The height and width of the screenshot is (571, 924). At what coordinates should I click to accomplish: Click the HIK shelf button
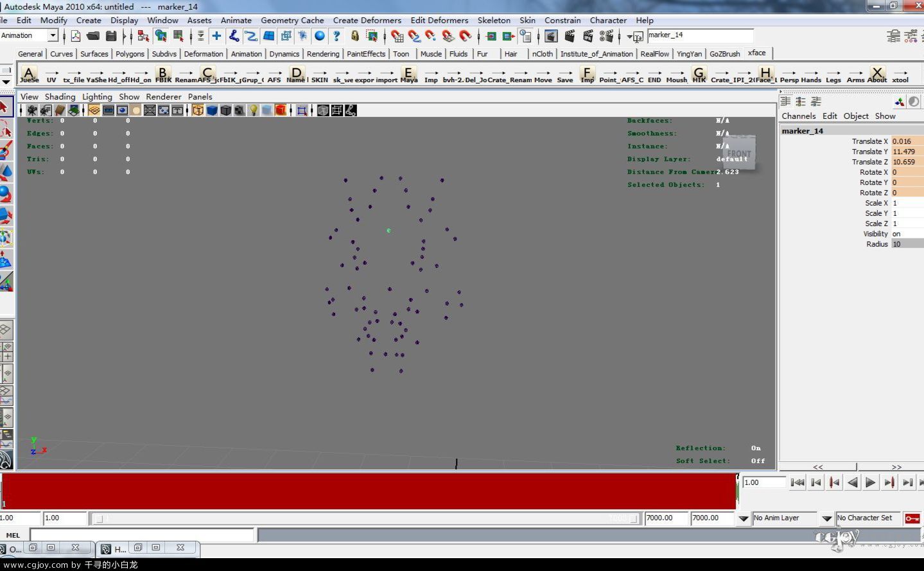pyautogui.click(x=699, y=75)
